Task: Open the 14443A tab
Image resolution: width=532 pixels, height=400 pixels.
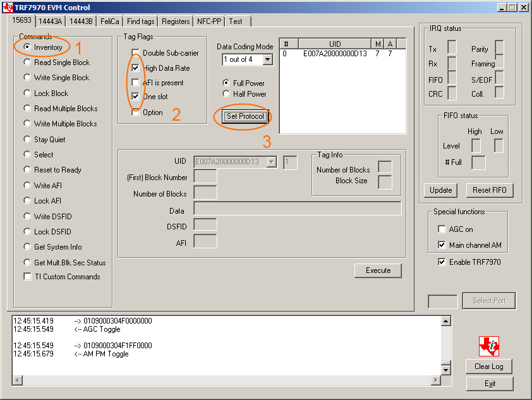Action: click(50, 21)
